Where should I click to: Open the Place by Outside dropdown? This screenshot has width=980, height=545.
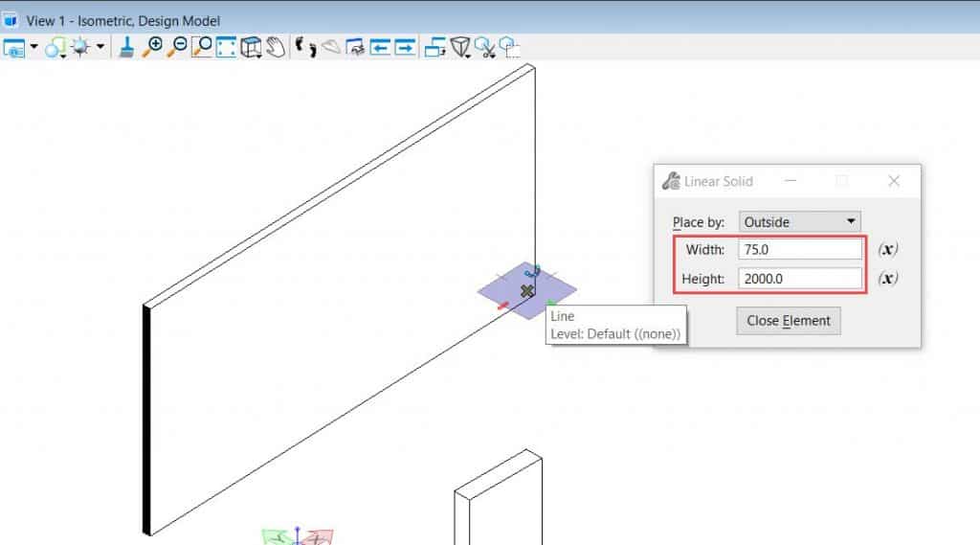[799, 221]
